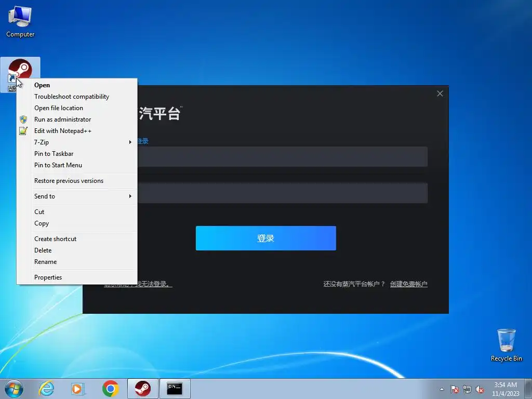Choose Pin to Taskbar
Image resolution: width=532 pixels, height=399 pixels.
pyautogui.click(x=77, y=154)
